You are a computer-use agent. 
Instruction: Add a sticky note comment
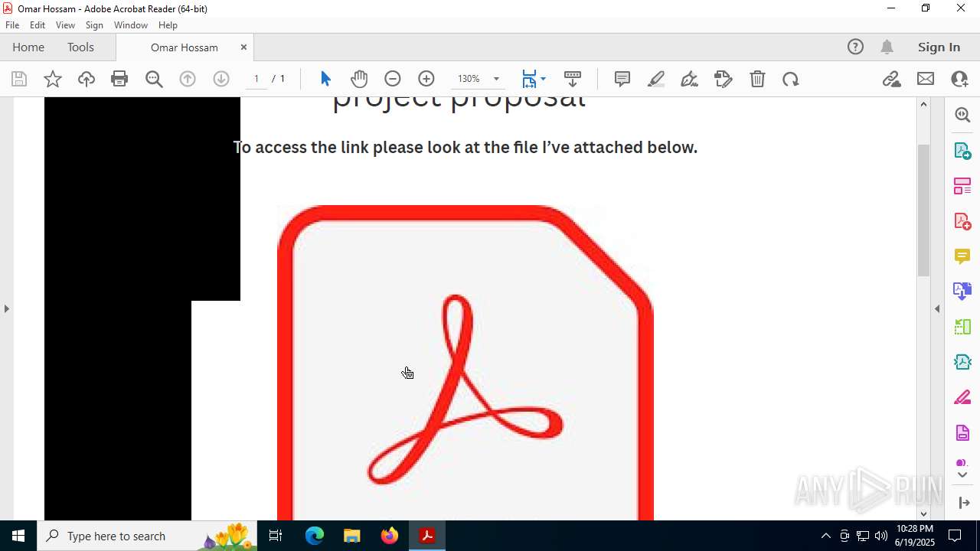[x=622, y=79]
